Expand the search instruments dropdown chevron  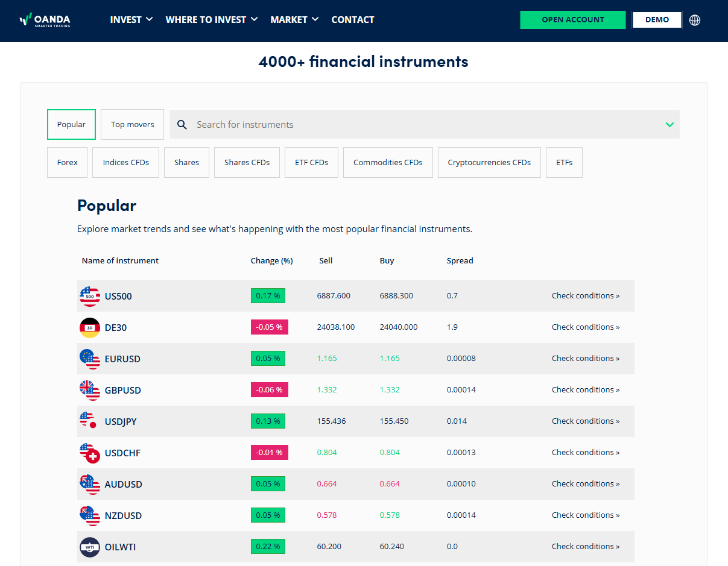(x=669, y=125)
